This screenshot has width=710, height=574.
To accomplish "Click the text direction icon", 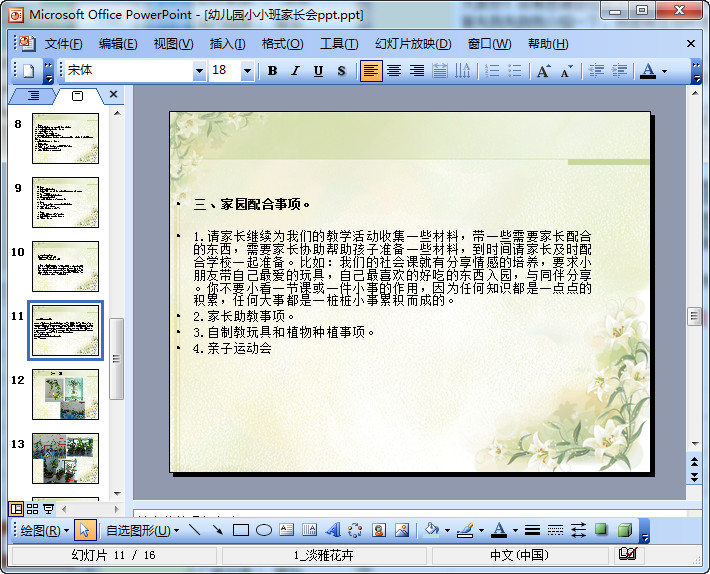I will pos(462,71).
